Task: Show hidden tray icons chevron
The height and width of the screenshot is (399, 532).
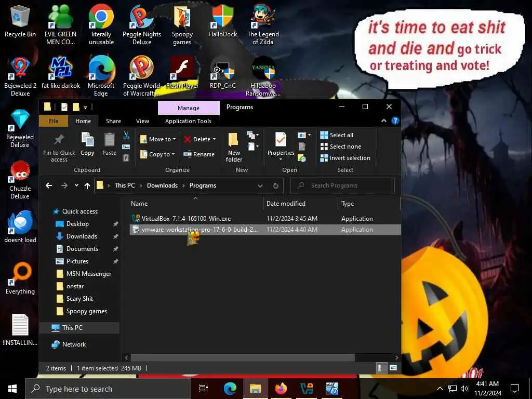Action: (440, 389)
